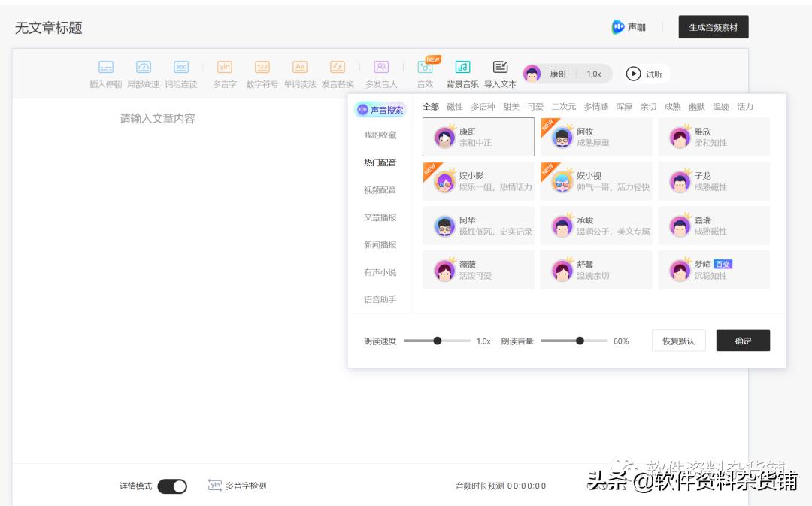Open the 1.0x speed dropdown in toolbar

coord(594,74)
